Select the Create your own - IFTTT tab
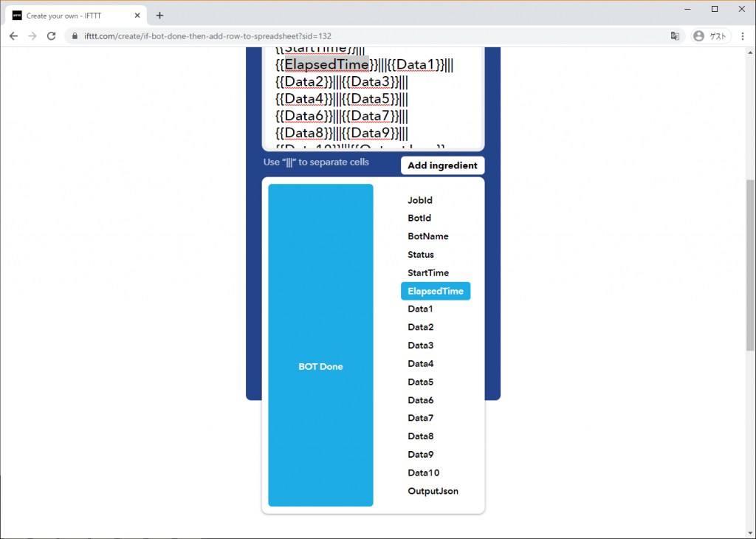Image resolution: width=756 pixels, height=539 pixels. tap(76, 16)
